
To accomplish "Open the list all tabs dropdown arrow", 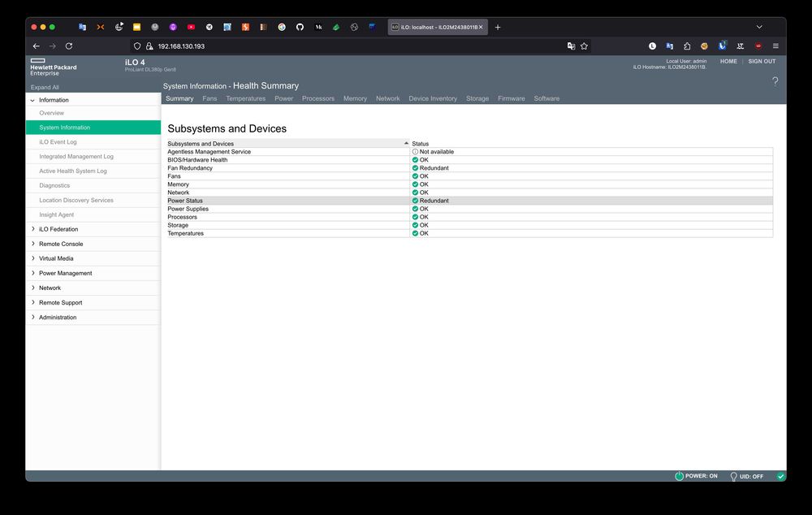I will pyautogui.click(x=759, y=27).
